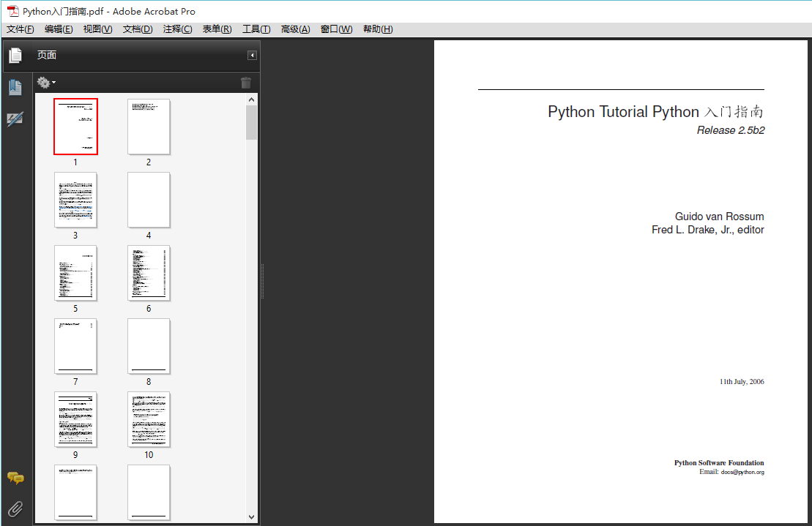Click the thumbnail scrollbar down arrow
This screenshot has height=526, width=812.
(x=252, y=516)
